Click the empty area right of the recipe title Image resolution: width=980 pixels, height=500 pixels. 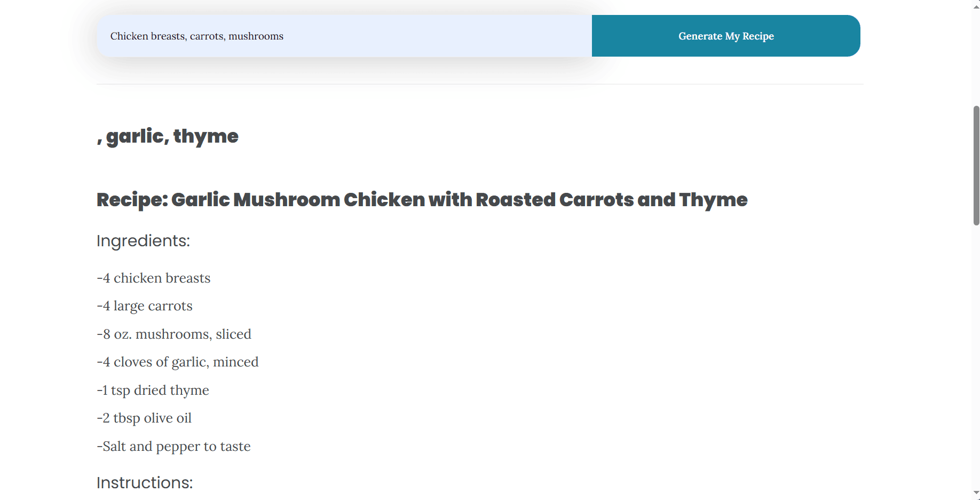(x=854, y=199)
